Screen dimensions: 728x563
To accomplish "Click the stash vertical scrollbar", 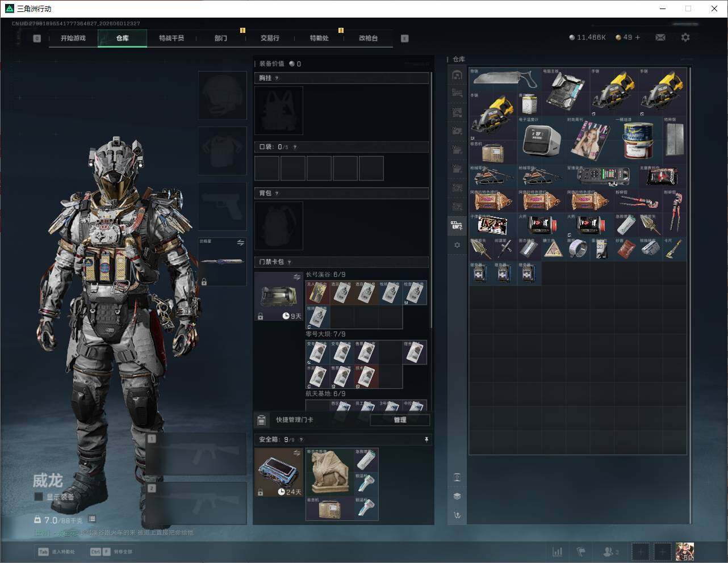I will (x=690, y=295).
